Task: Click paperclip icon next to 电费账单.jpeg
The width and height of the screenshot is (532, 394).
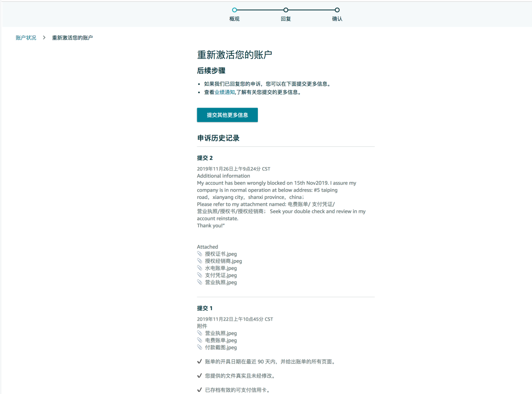Action: tap(200, 340)
